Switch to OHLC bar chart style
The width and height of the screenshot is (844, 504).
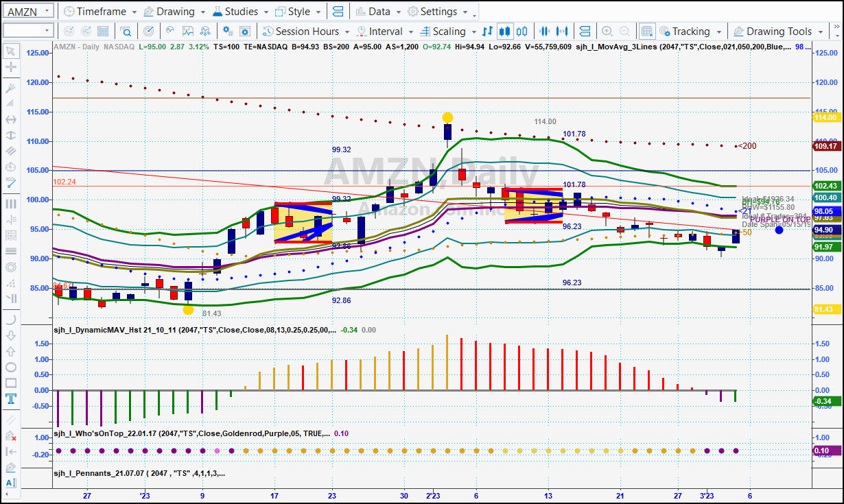tap(488, 32)
